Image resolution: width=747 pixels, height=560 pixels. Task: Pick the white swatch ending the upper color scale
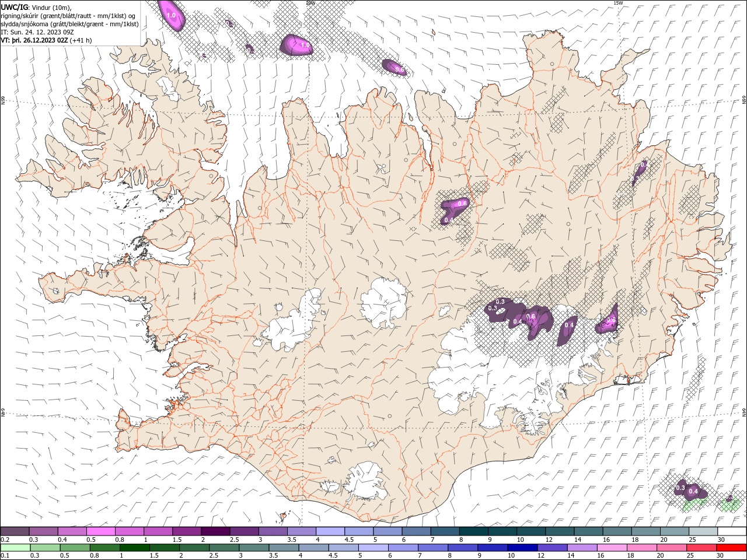coord(732,531)
